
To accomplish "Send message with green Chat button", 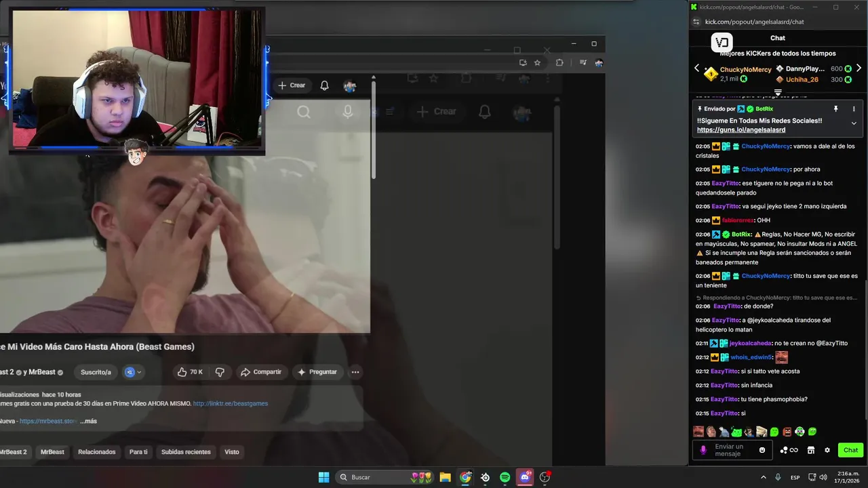I will 850,450.
